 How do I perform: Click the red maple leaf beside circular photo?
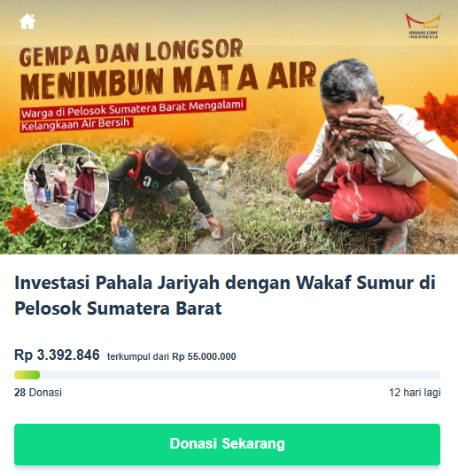coord(20,219)
